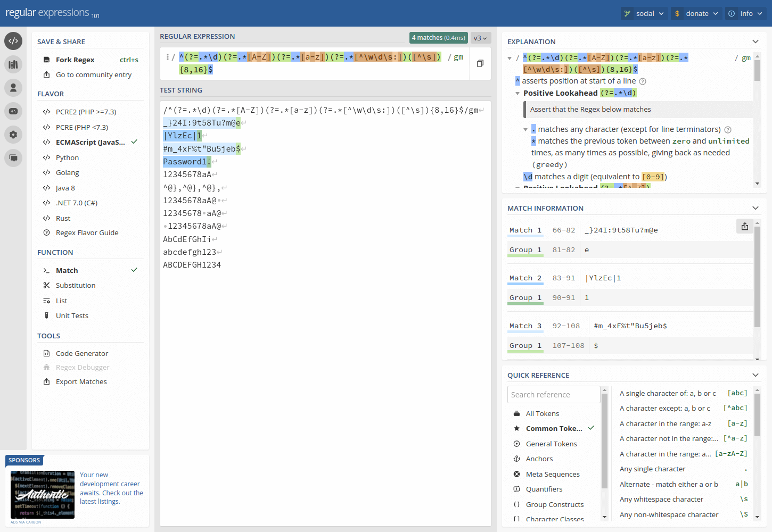Open the v3 regex version dropdown
This screenshot has height=532, width=772.
pos(479,38)
